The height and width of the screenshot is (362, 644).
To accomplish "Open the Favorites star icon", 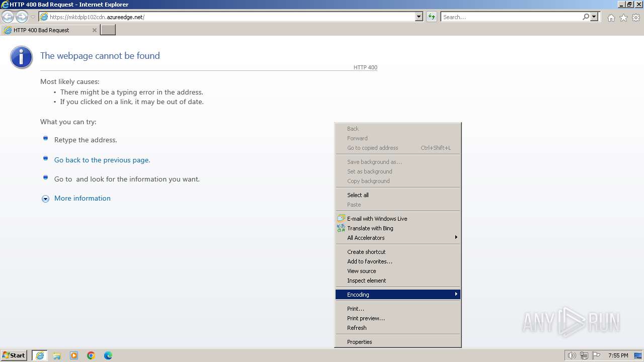I will click(623, 18).
